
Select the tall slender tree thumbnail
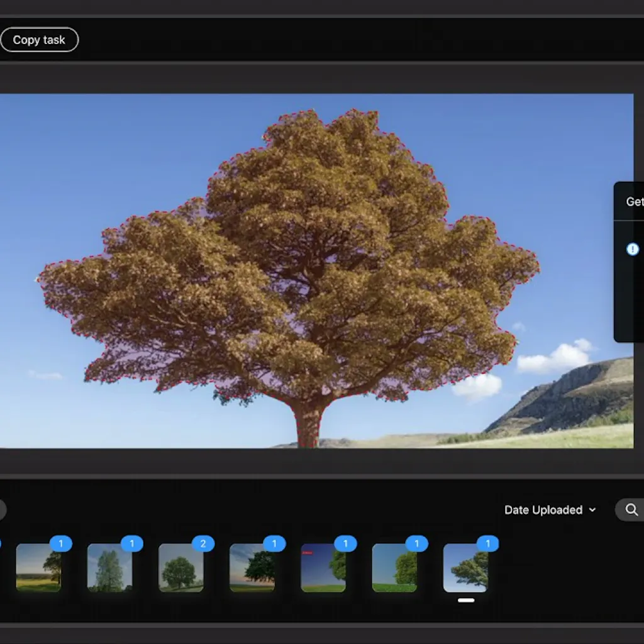click(109, 567)
